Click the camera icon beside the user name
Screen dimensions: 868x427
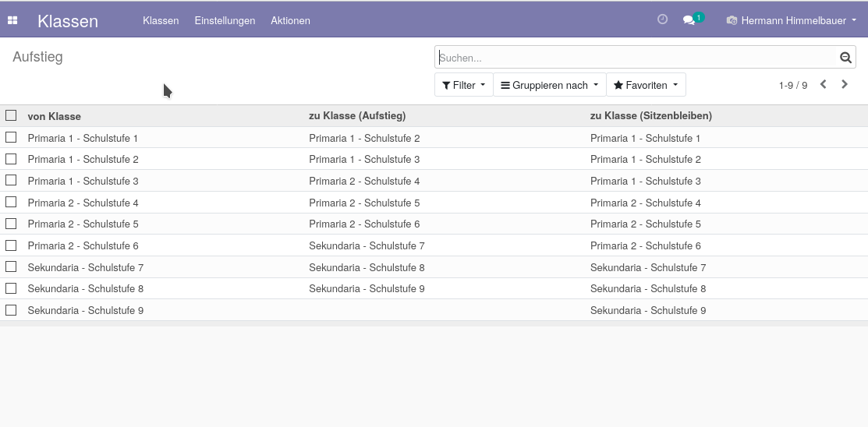(x=732, y=20)
